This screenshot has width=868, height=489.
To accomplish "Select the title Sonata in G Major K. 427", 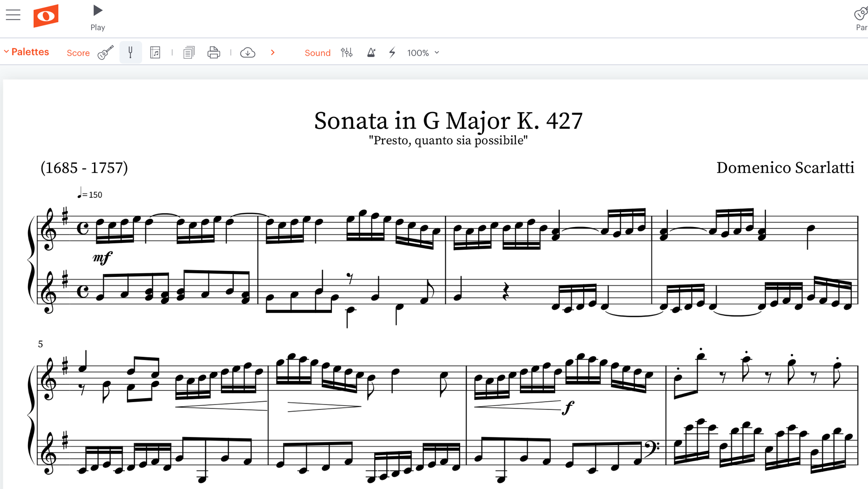I will 448,121.
